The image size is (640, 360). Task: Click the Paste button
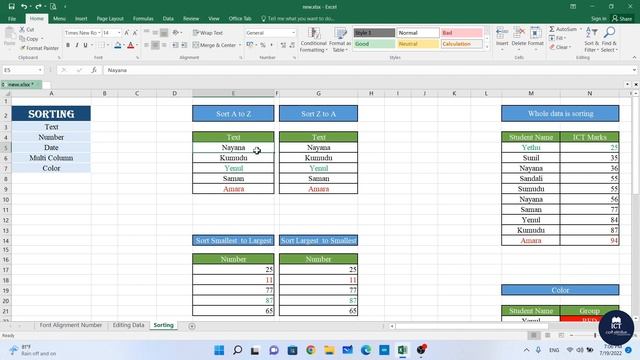click(9, 38)
